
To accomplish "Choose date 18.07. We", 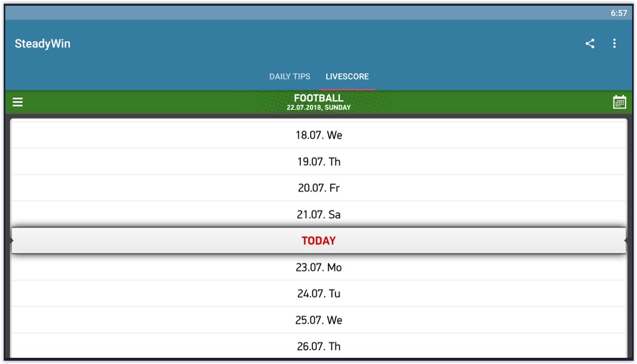I will [319, 135].
